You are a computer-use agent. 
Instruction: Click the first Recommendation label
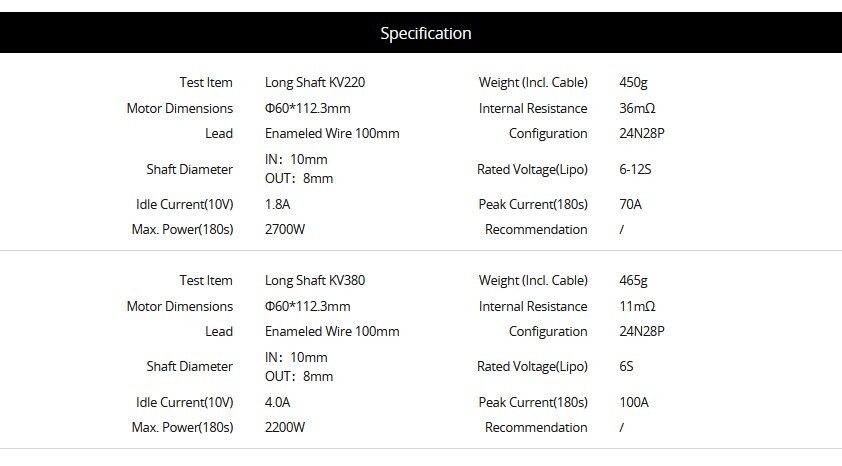[x=536, y=230]
